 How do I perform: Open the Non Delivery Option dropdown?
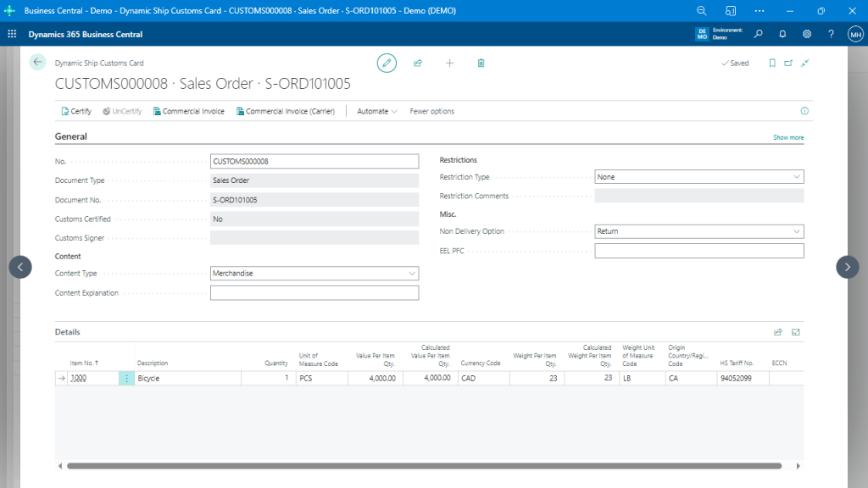797,230
